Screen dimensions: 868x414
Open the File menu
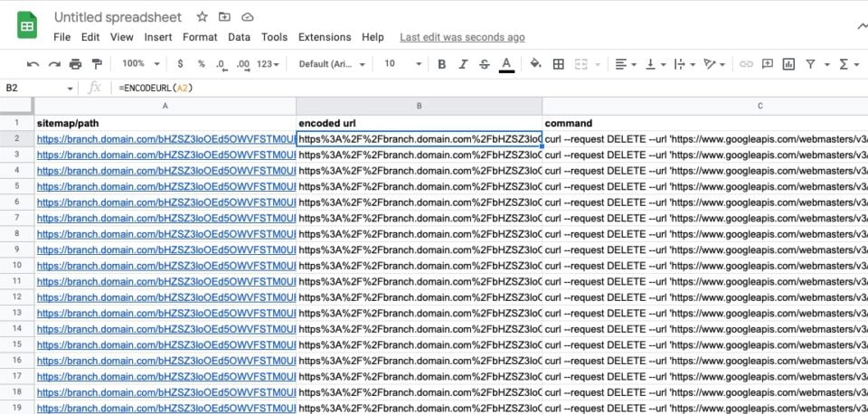pos(62,37)
